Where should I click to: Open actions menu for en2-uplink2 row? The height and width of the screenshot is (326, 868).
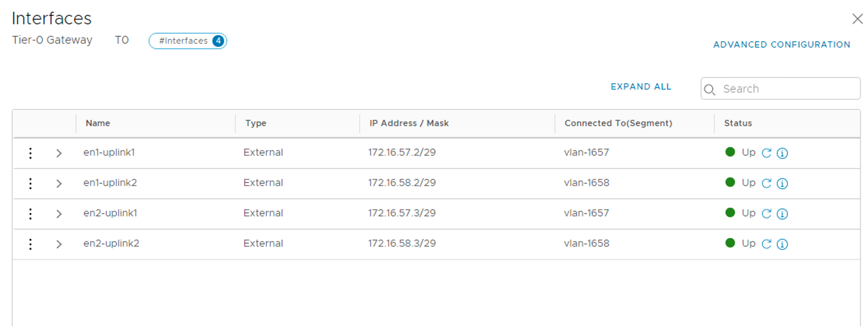point(30,244)
